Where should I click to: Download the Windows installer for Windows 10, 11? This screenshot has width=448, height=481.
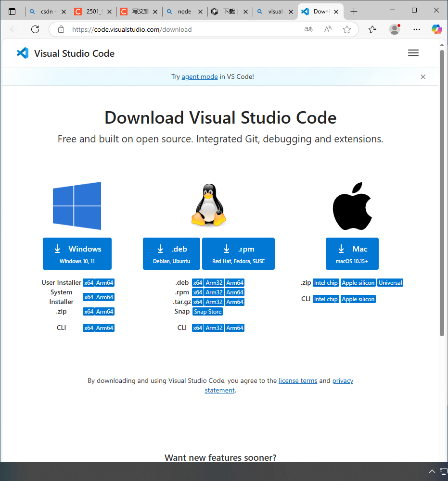point(77,253)
